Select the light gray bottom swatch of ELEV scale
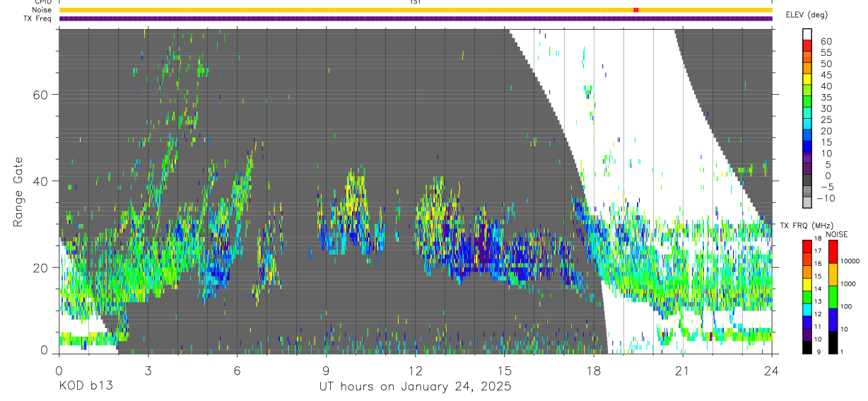This screenshot has width=868, height=401. click(808, 204)
